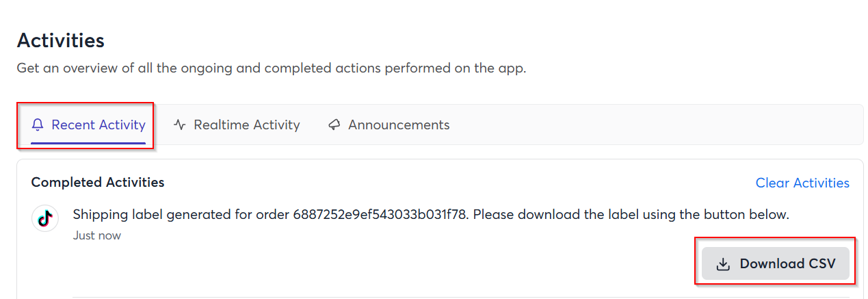This screenshot has height=299, width=868.
Task: Switch to the Recent Activity tab
Action: click(x=88, y=125)
